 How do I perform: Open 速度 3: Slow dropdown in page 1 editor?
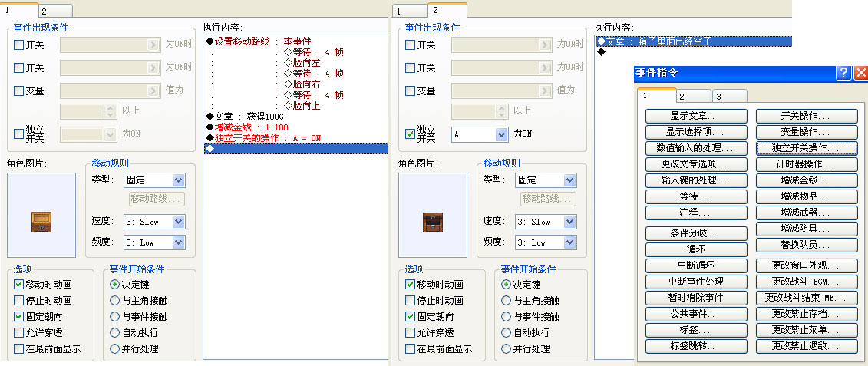tap(178, 222)
